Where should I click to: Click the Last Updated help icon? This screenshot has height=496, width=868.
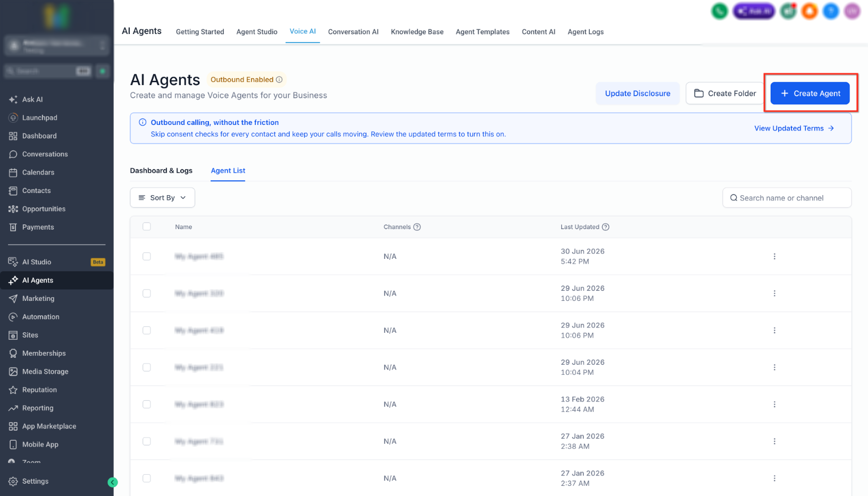[605, 227]
